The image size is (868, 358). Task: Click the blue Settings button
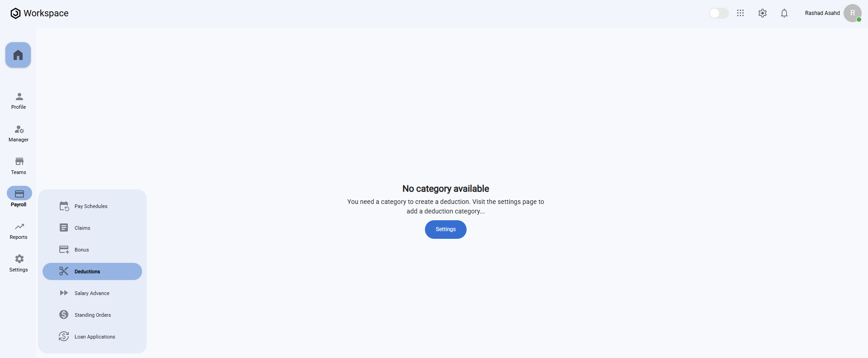coord(446,229)
